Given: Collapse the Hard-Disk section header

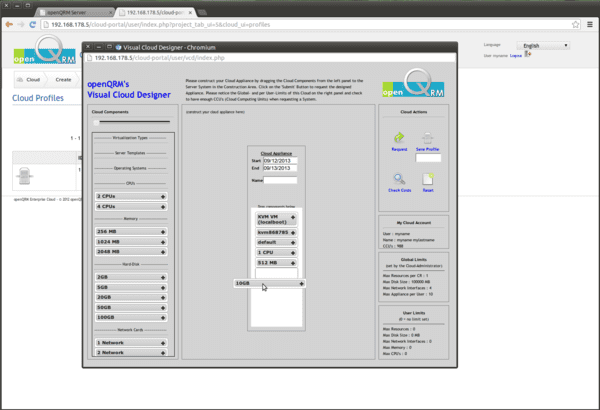Looking at the screenshot, I should click(x=130, y=264).
